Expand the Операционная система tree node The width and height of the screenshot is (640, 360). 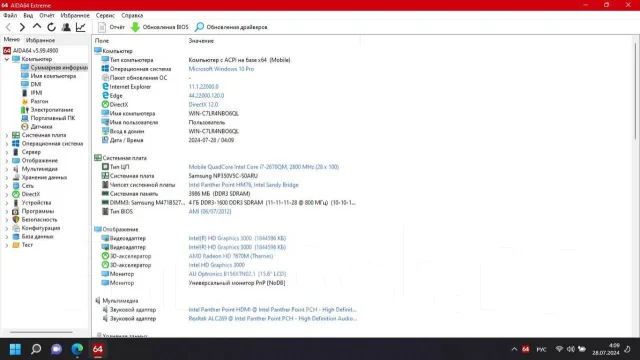point(7,144)
